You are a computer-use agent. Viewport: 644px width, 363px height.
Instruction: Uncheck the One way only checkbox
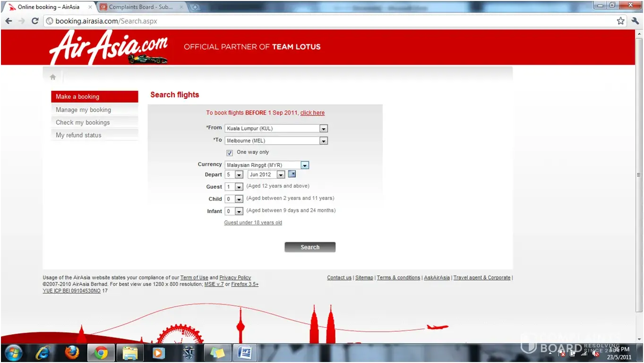tap(230, 153)
